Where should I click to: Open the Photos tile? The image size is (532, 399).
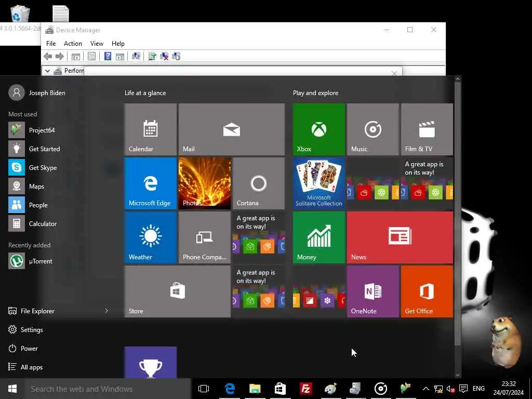(x=205, y=183)
